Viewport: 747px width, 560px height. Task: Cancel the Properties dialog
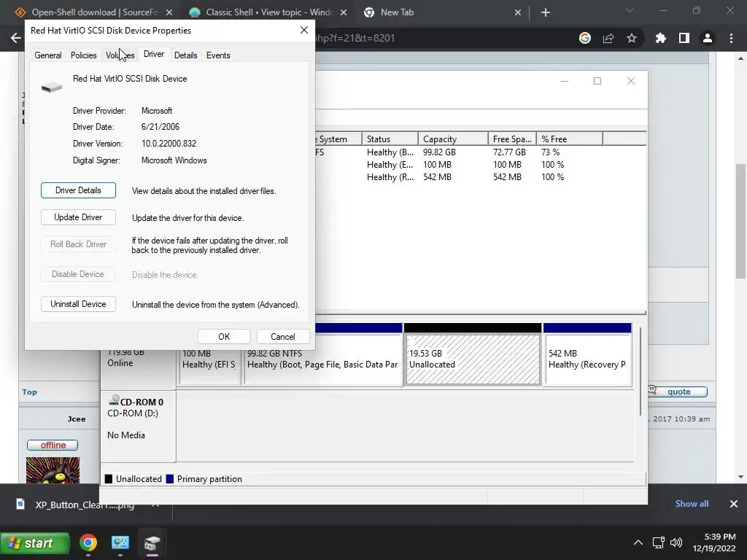[x=283, y=337]
